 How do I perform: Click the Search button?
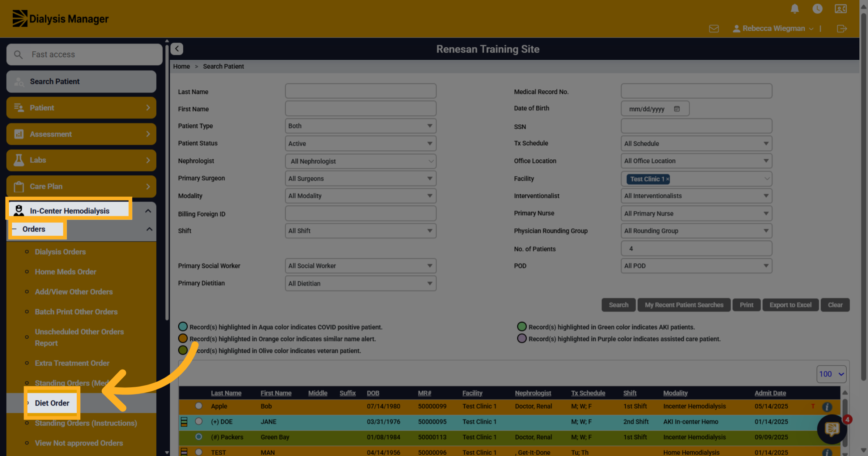coord(618,305)
